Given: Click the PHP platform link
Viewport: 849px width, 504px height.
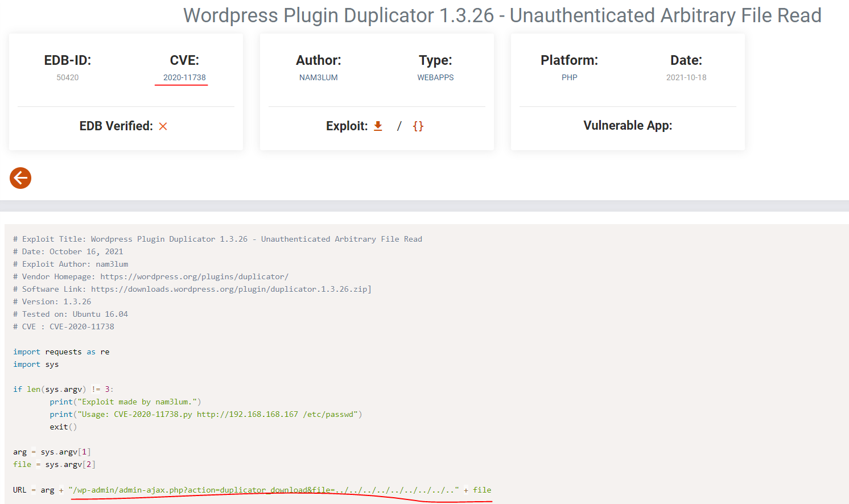Looking at the screenshot, I should click(x=570, y=77).
